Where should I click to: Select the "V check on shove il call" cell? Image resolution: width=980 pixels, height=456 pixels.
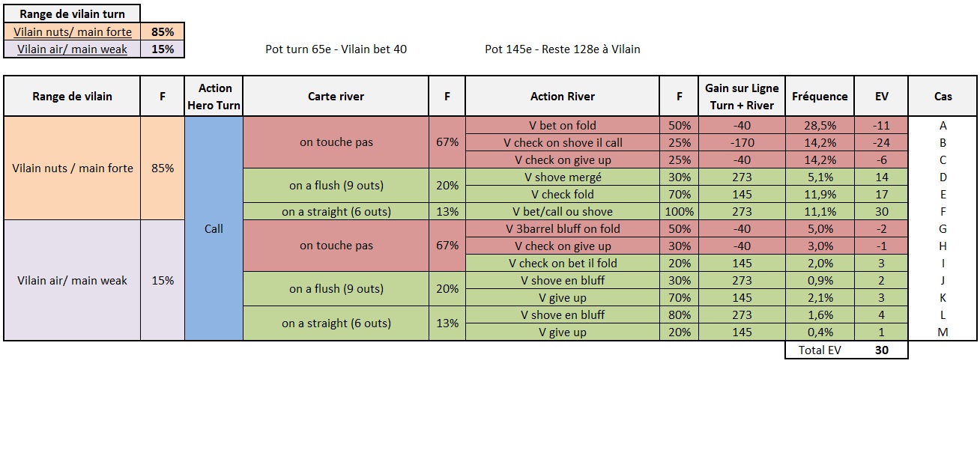[x=562, y=143]
